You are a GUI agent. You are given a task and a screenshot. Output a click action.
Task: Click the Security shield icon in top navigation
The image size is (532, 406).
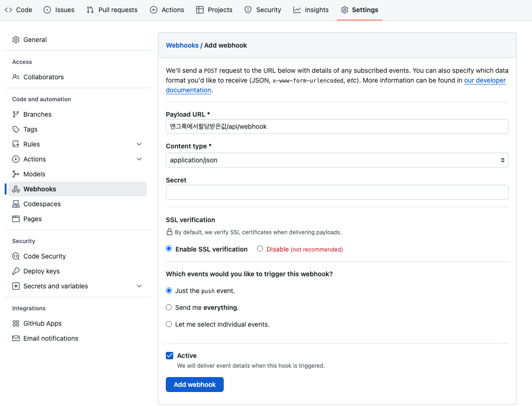pos(248,10)
